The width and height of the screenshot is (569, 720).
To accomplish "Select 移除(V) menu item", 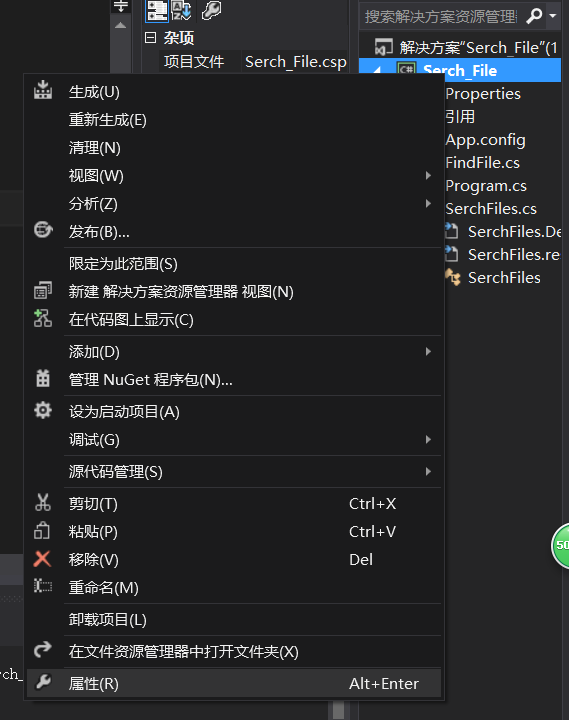I will click(234, 559).
